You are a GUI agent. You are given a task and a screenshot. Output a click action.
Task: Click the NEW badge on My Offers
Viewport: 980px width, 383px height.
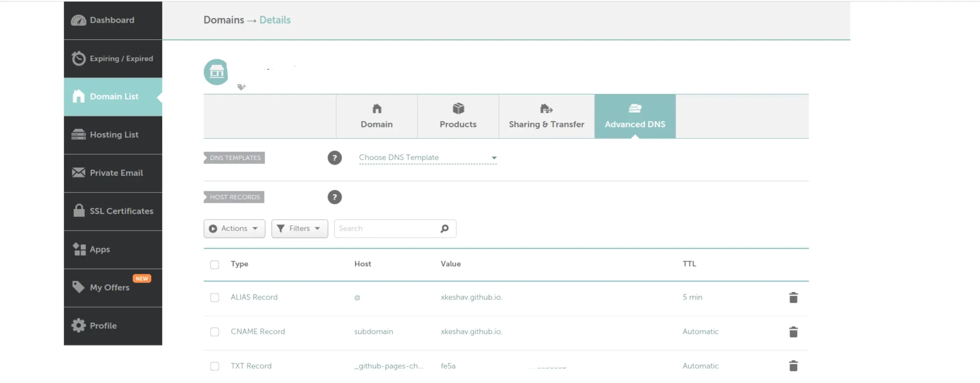click(x=142, y=279)
